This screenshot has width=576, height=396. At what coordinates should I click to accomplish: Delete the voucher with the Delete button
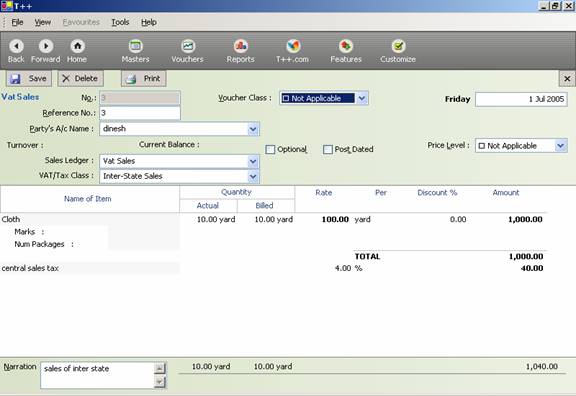pos(80,79)
